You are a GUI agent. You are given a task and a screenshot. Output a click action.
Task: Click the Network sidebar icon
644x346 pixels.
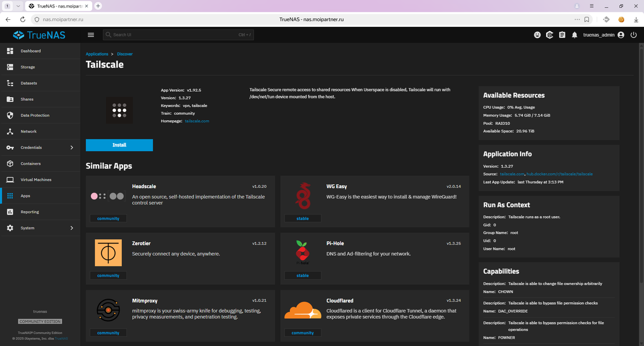[10, 131]
